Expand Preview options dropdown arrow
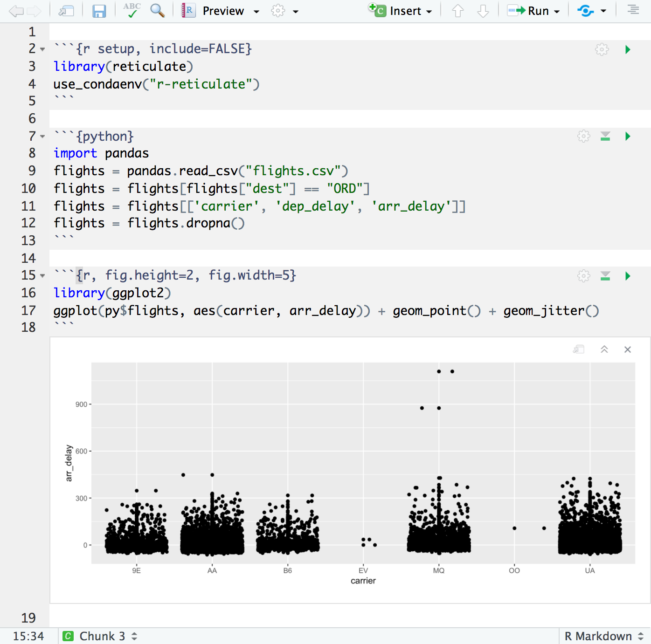 click(256, 11)
